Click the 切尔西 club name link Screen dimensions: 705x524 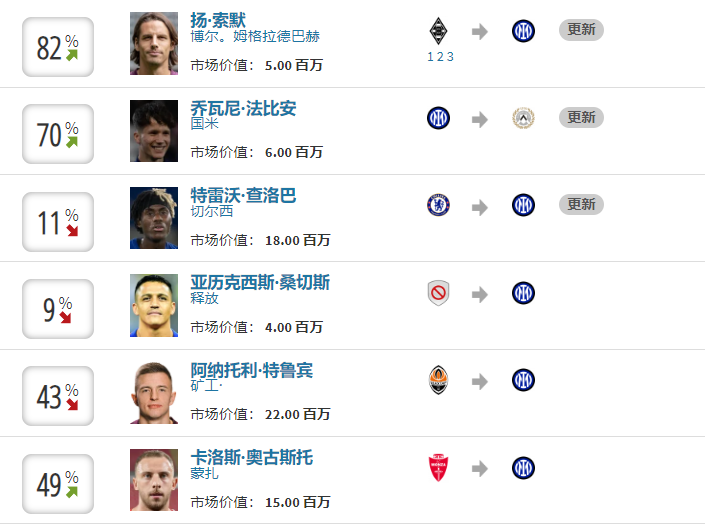pos(210,211)
